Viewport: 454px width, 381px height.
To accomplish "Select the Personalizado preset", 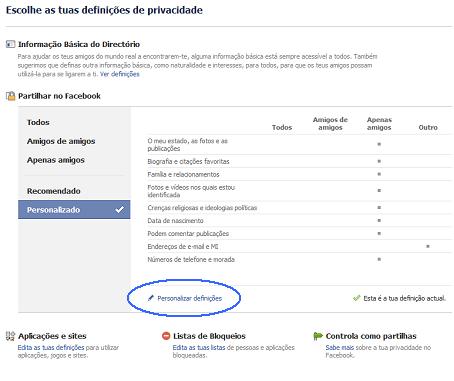I will 74,210.
